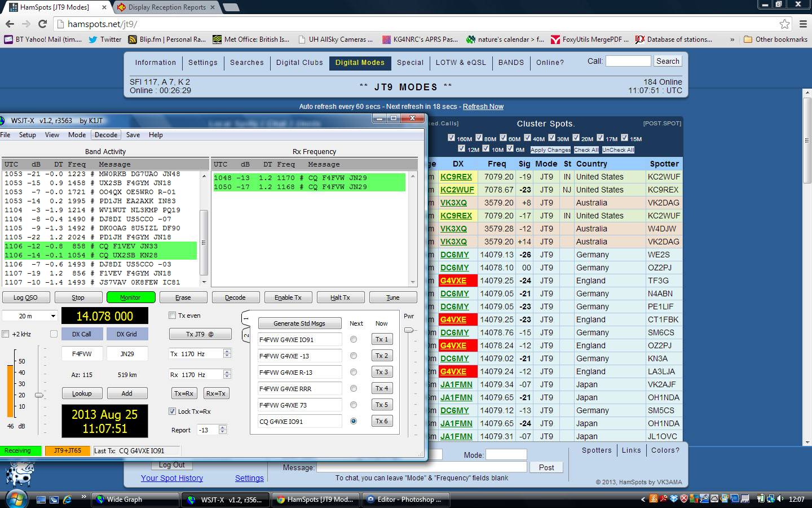Launch Internet Explorer from quick launch
This screenshot has width=812, height=508.
(x=67, y=500)
